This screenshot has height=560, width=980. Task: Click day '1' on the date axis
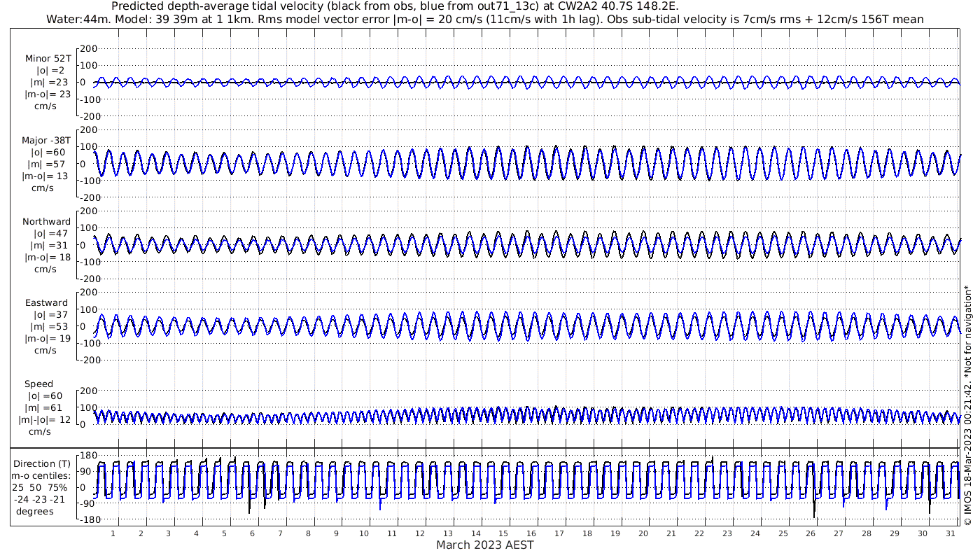(x=113, y=533)
